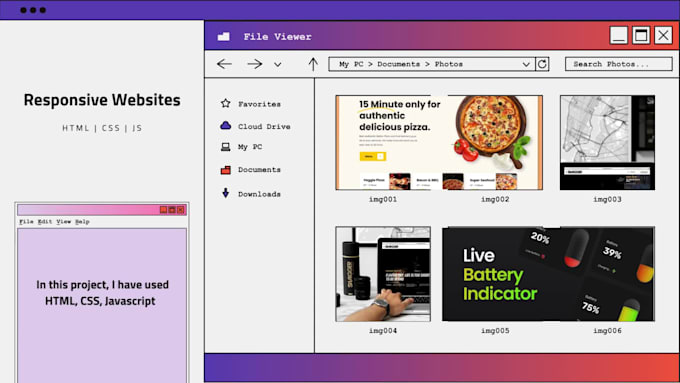680x383 pixels.
Task: Close the File Viewer window
Action: pos(663,36)
